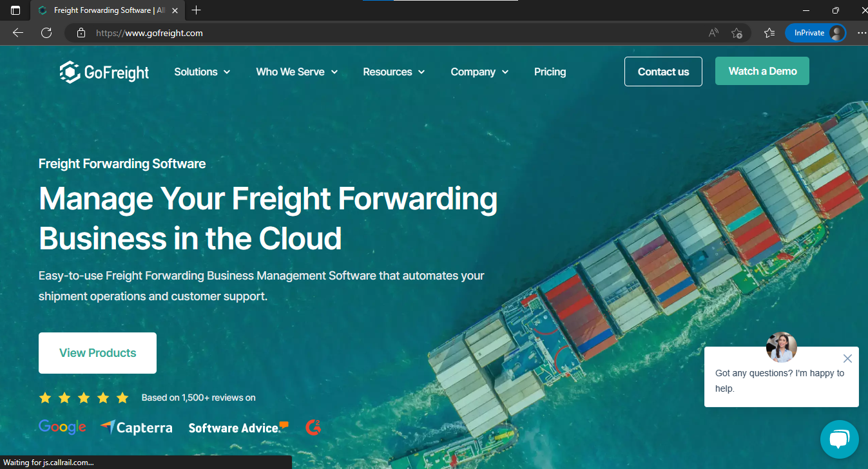This screenshot has width=868, height=469.
Task: Click the browser refresh icon
Action: (x=46, y=33)
